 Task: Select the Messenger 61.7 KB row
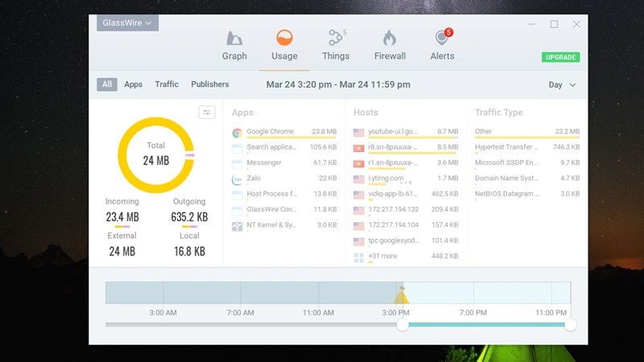(284, 163)
